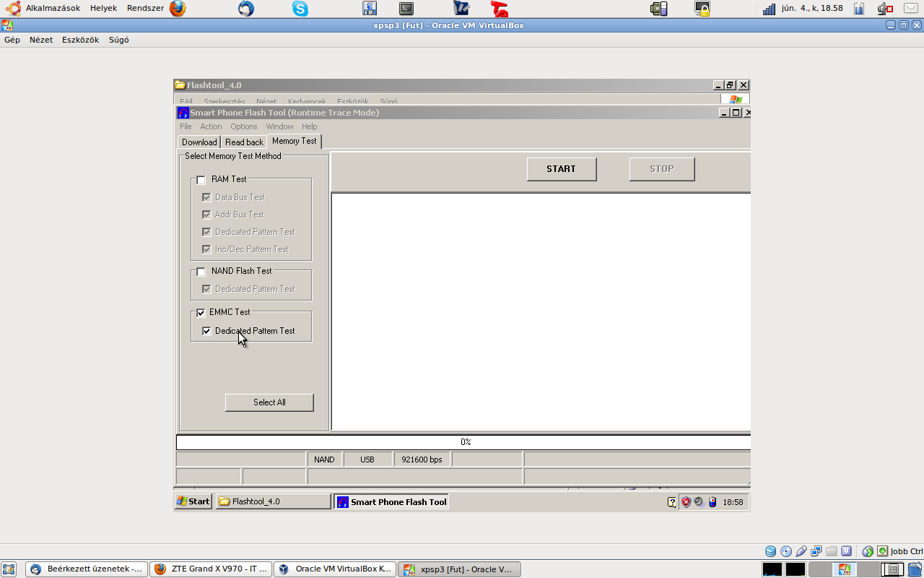Click the network adapters icon in VirtualBox status bar
Image resolution: width=924 pixels, height=578 pixels.
pos(816,551)
